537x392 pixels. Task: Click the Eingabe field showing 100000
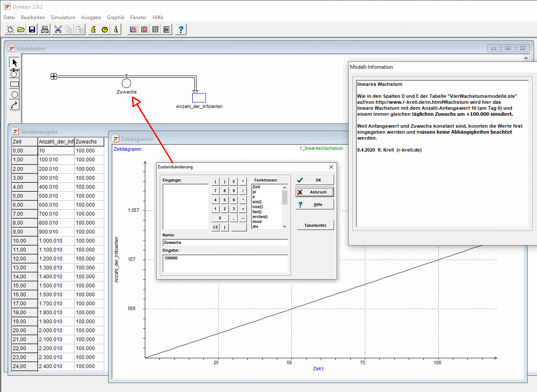tap(225, 263)
